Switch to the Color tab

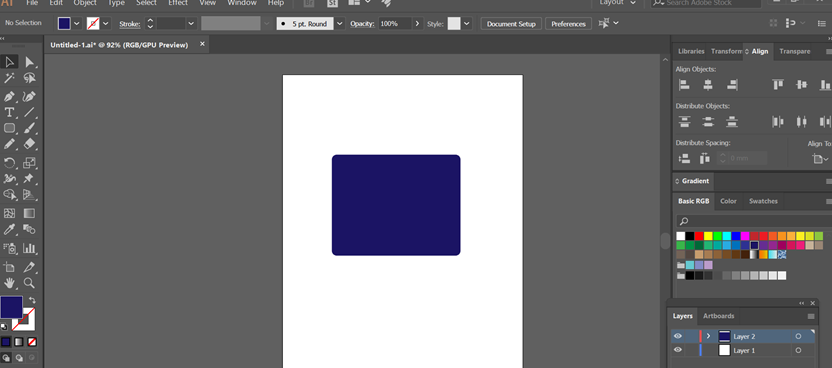click(728, 201)
